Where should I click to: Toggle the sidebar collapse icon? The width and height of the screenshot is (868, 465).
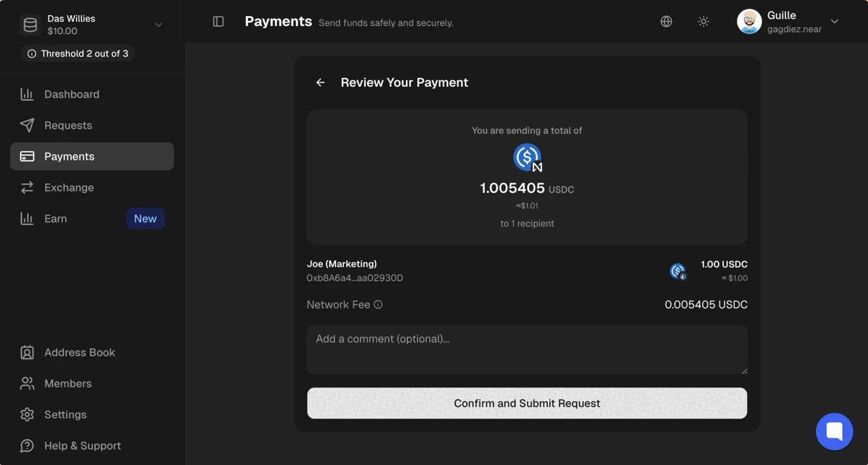point(218,22)
